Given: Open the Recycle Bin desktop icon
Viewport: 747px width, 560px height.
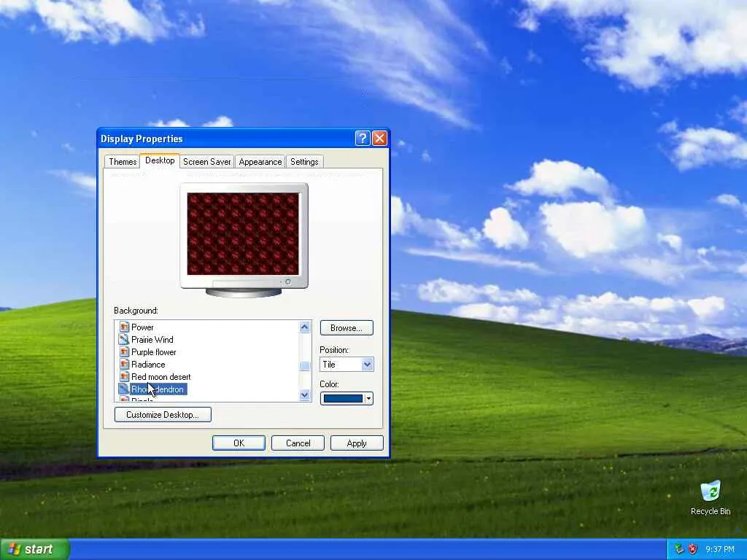Looking at the screenshot, I should click(x=711, y=497).
